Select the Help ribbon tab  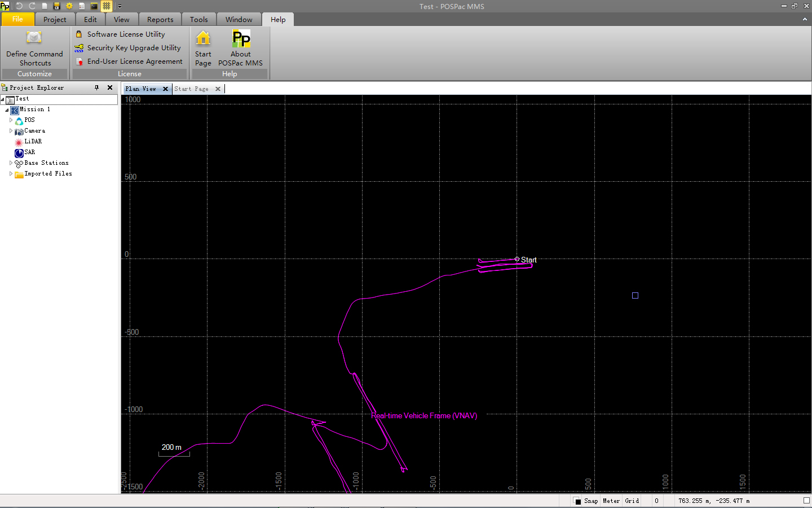coord(278,19)
